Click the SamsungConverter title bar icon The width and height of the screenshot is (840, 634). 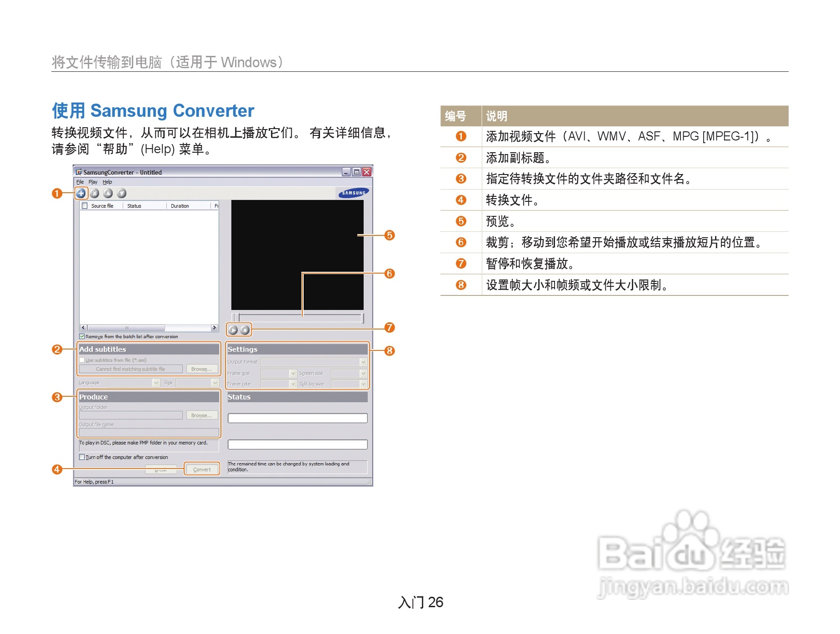79,172
